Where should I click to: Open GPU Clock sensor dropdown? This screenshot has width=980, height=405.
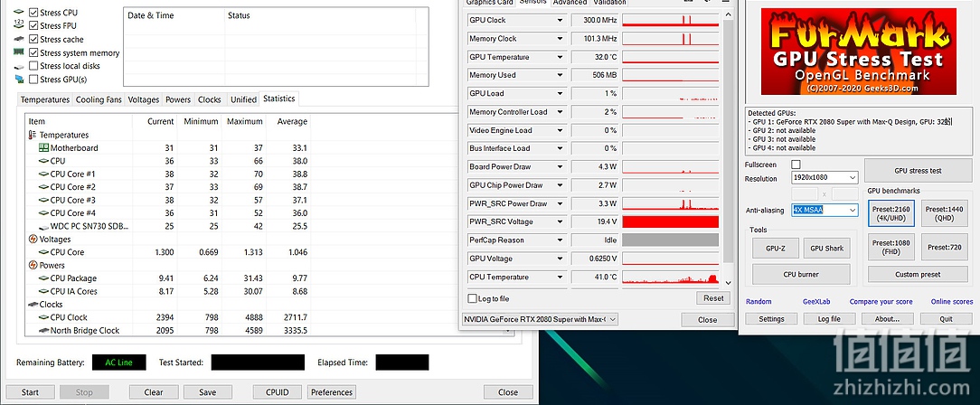pyautogui.click(x=560, y=20)
